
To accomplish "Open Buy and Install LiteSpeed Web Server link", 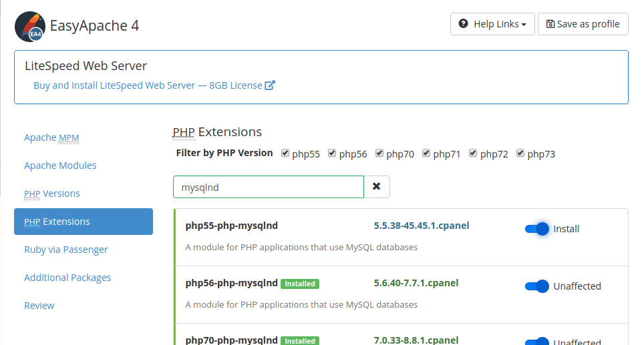I will pyautogui.click(x=148, y=85).
